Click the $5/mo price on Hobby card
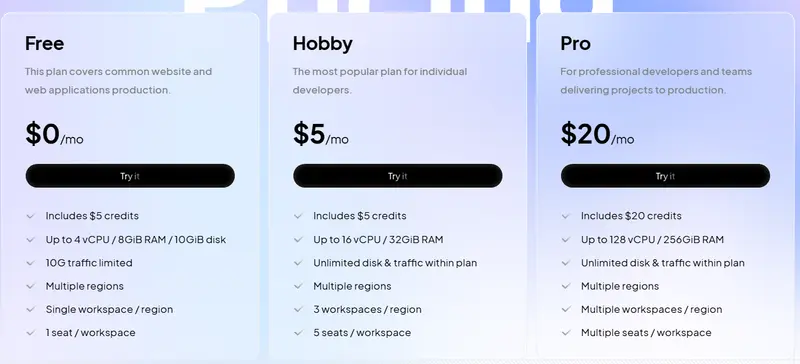 (320, 134)
